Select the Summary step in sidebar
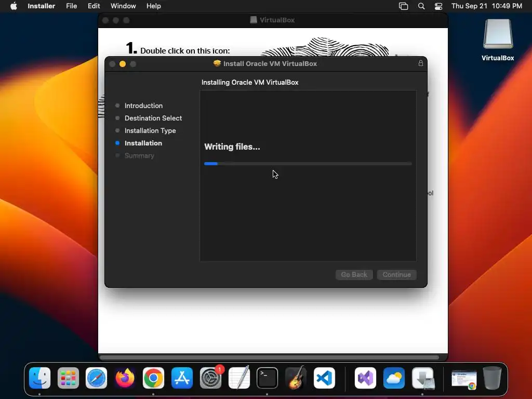This screenshot has width=532, height=399. click(139, 156)
